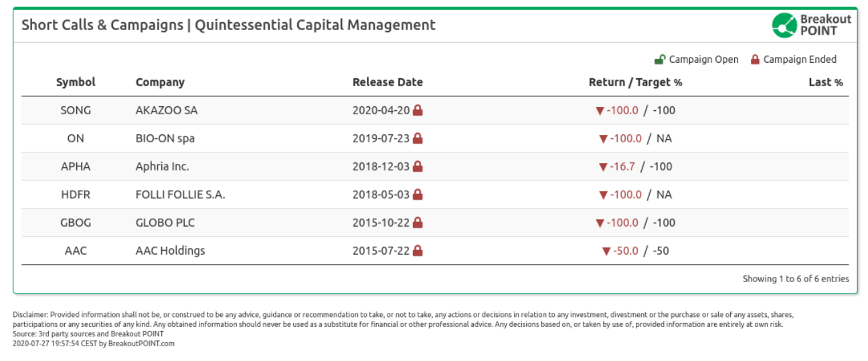868x361 pixels.
Task: Click the lock icon beside 2020-04-20
Action: tap(418, 110)
